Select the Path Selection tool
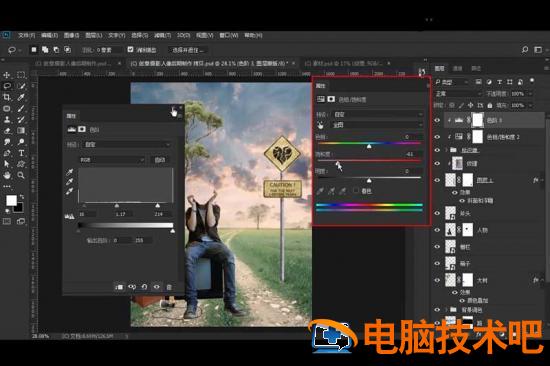 pyautogui.click(x=7, y=164)
